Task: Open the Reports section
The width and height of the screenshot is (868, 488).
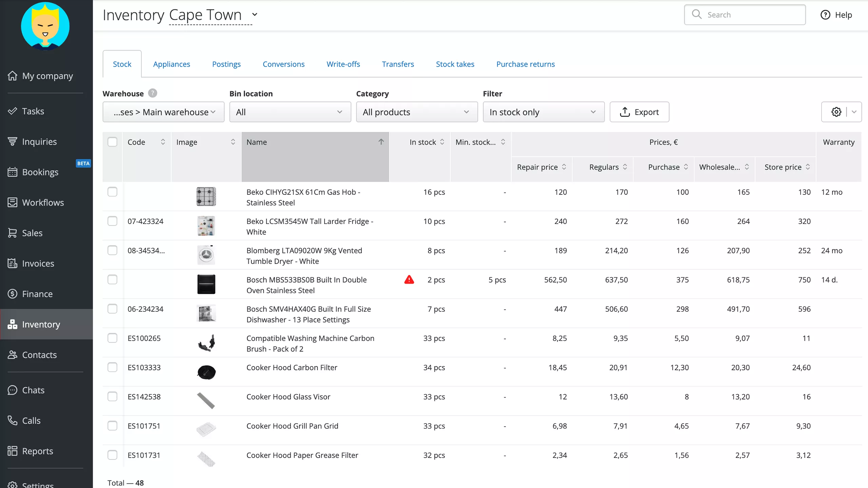Action: 38,451
